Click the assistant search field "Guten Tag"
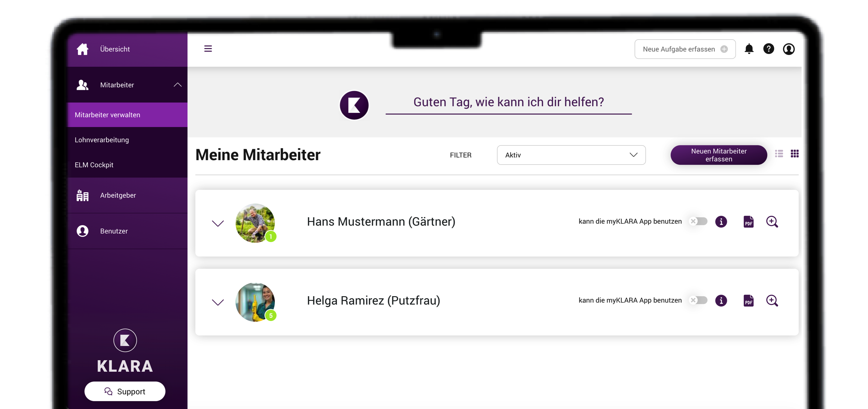The image size is (868, 409). (x=508, y=102)
